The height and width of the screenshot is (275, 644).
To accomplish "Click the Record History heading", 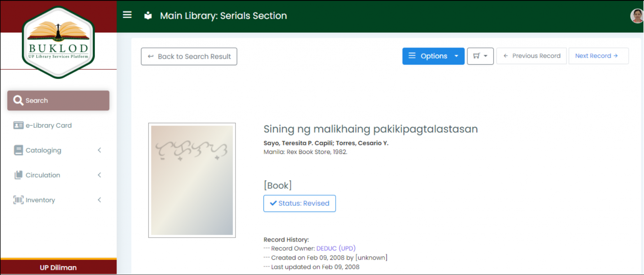I will pyautogui.click(x=286, y=240).
